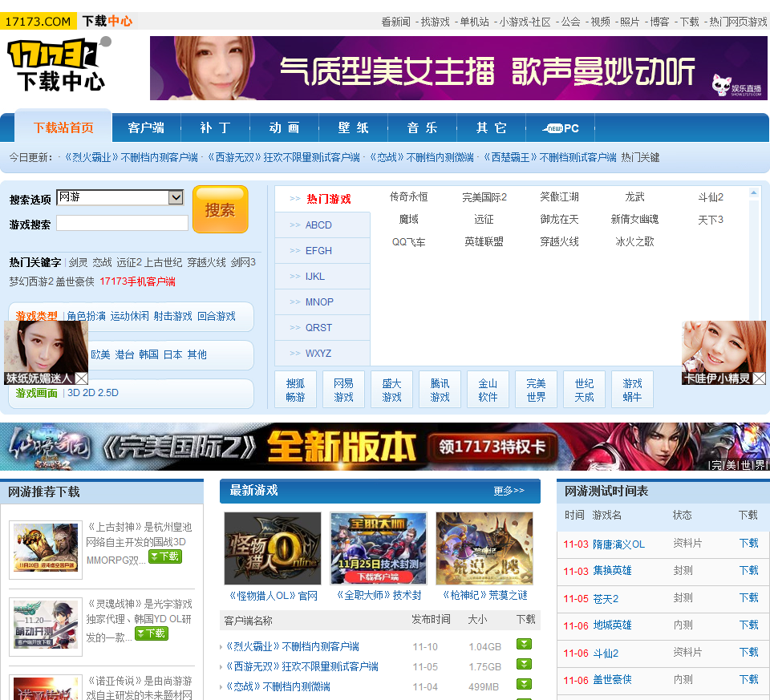Open the top 美女主播 banner ad
Viewport: 770px width, 700px height.
point(459,68)
